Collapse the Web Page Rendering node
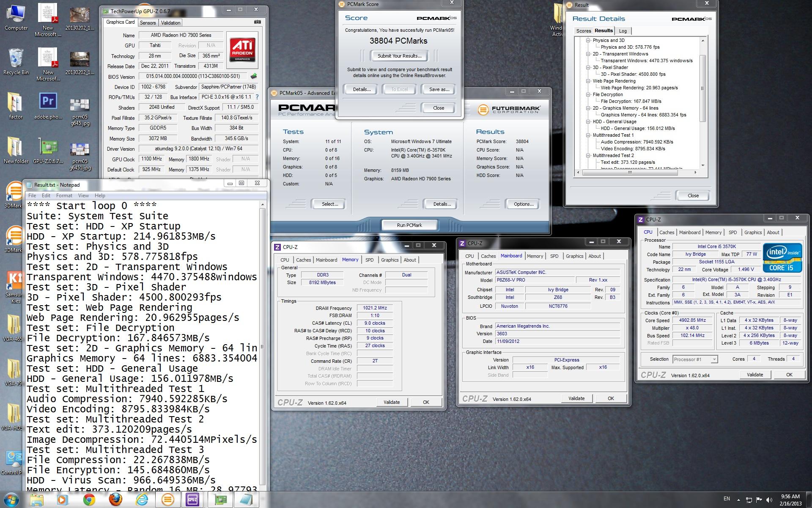Screen dimensions: 812x508 pos(588,81)
